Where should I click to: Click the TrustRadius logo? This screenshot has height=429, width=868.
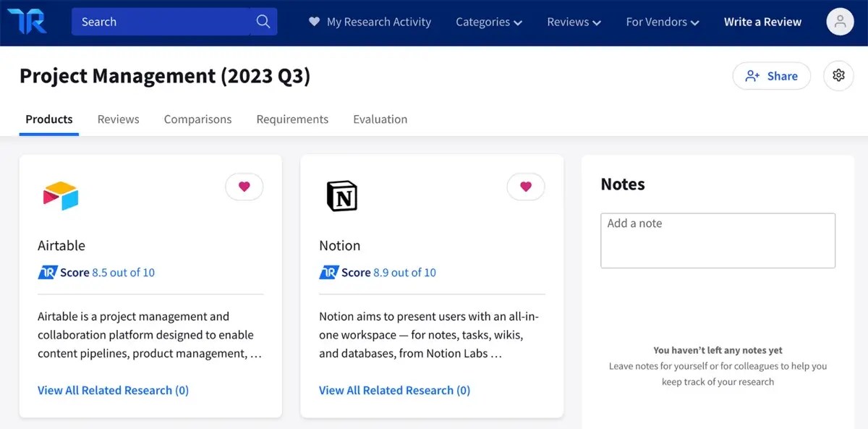(27, 22)
